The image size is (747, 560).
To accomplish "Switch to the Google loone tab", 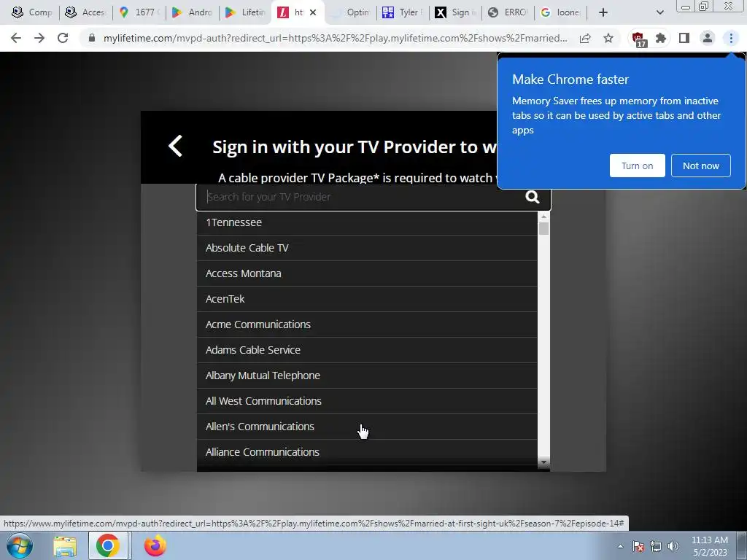I will 561,12.
